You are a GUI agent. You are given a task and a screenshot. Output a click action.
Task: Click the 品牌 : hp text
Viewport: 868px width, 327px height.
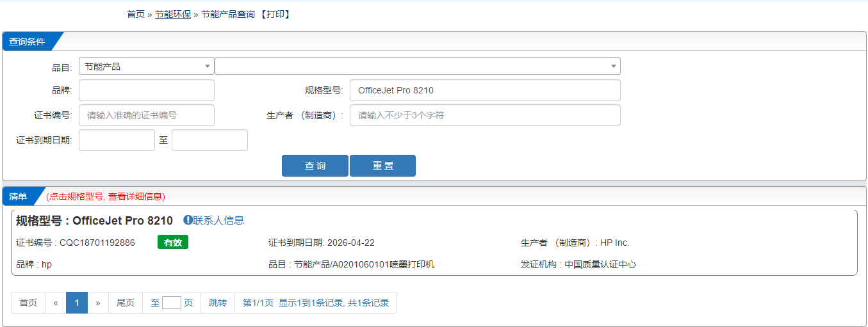pyautogui.click(x=34, y=264)
